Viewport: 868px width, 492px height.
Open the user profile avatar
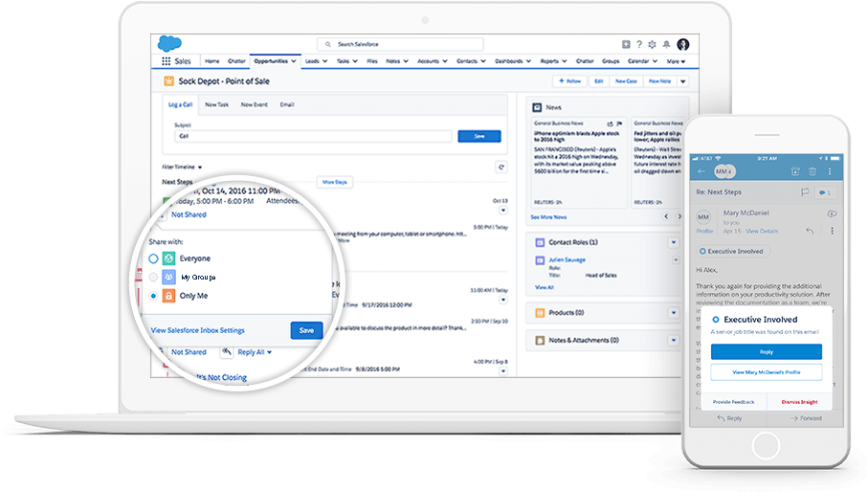pyautogui.click(x=683, y=44)
